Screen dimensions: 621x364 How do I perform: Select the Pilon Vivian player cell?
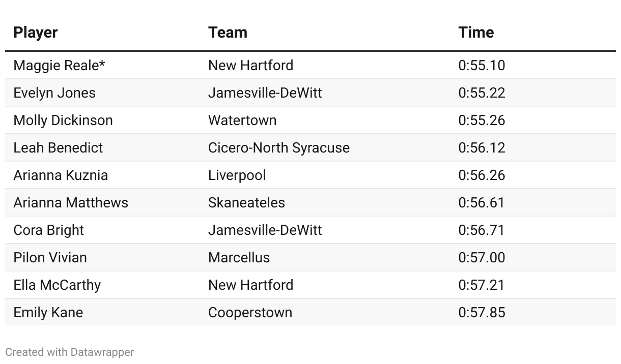tap(50, 258)
